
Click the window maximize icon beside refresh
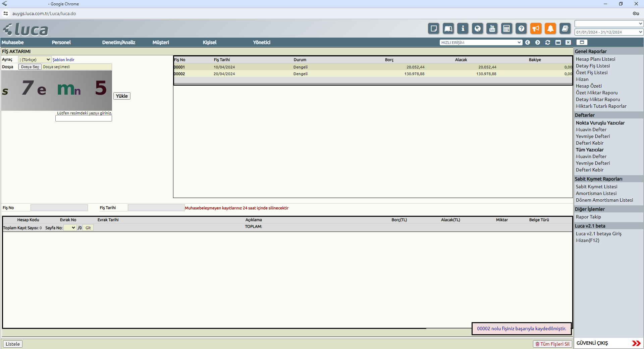[x=558, y=42]
